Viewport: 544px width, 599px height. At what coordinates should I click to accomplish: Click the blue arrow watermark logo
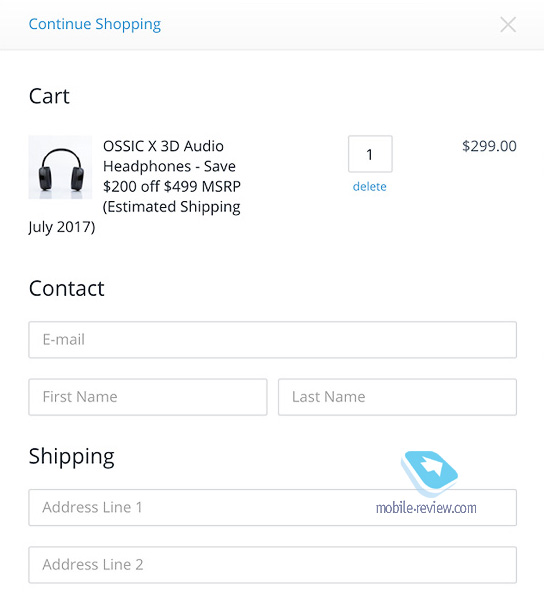click(x=429, y=473)
